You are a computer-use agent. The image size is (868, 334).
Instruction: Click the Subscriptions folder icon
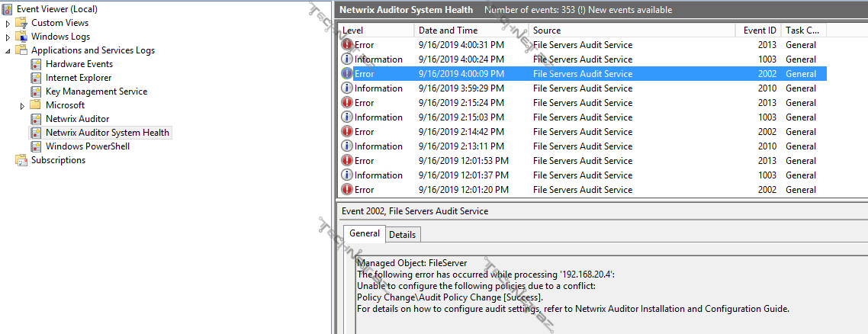(x=21, y=160)
